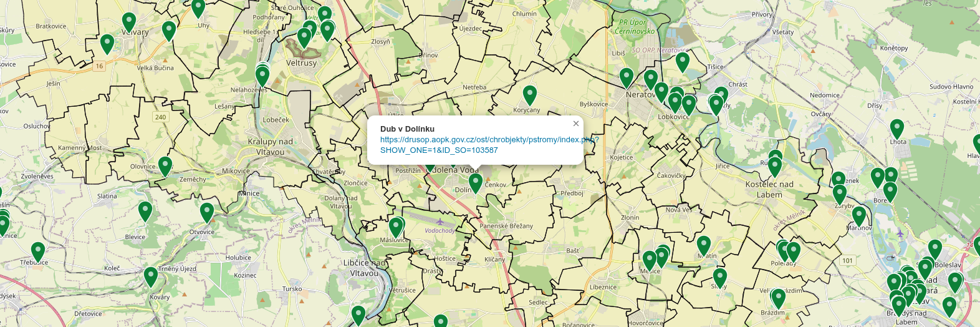Click the marker above Lobkovice
Image resolution: width=980 pixels, height=327 pixels.
[x=675, y=102]
